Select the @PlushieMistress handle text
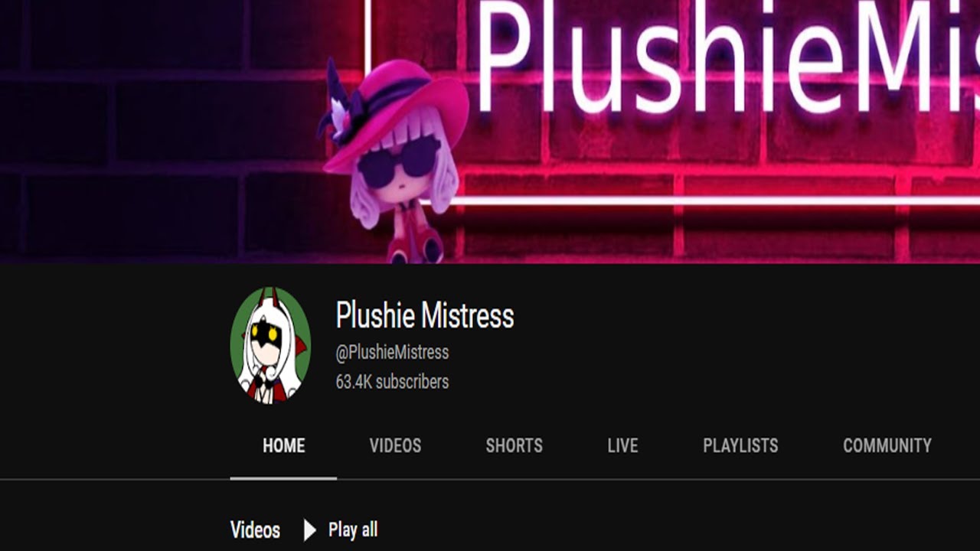980x551 pixels. point(392,353)
